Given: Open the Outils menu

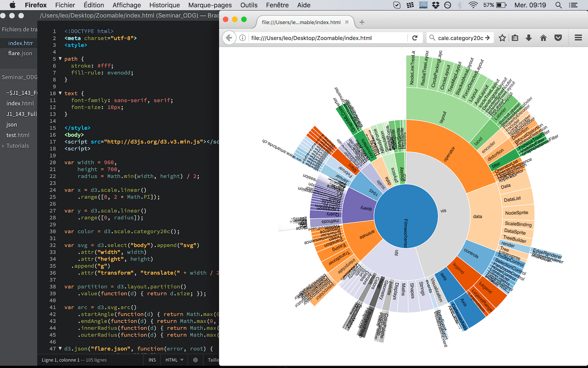Looking at the screenshot, I should (x=249, y=5).
